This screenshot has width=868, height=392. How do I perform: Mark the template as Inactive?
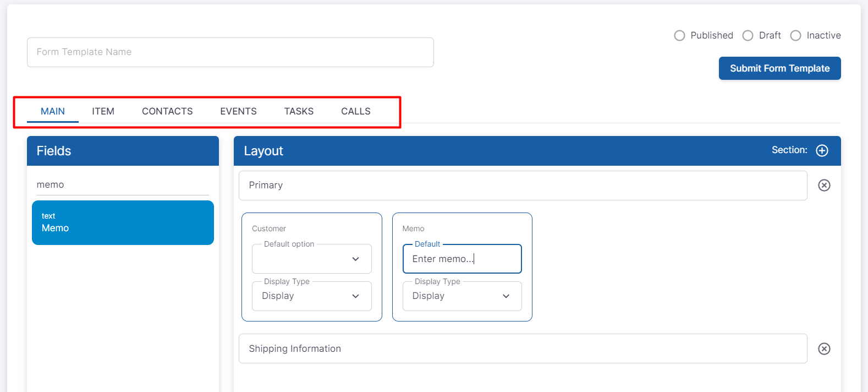(795, 36)
